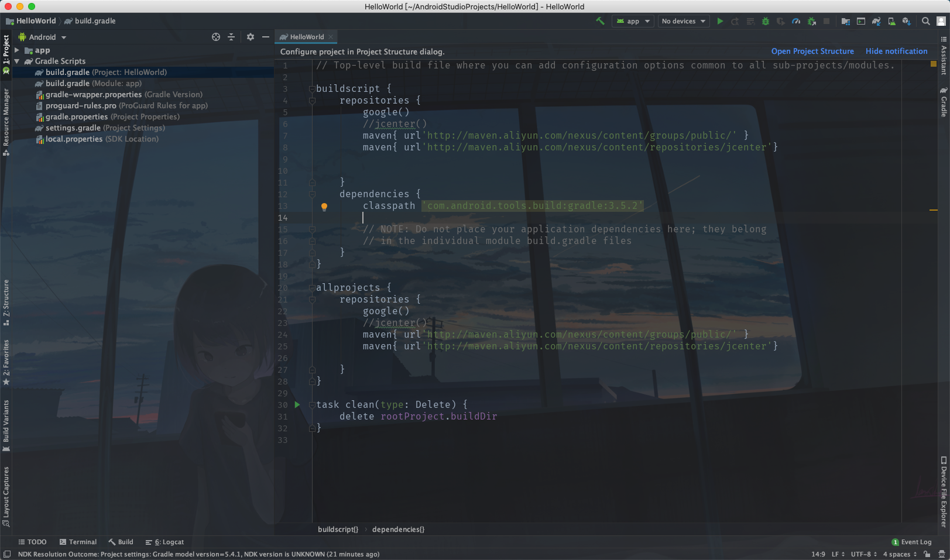The width and height of the screenshot is (950, 560).
Task: Toggle the Build Variants tool window
Action: coord(6,425)
